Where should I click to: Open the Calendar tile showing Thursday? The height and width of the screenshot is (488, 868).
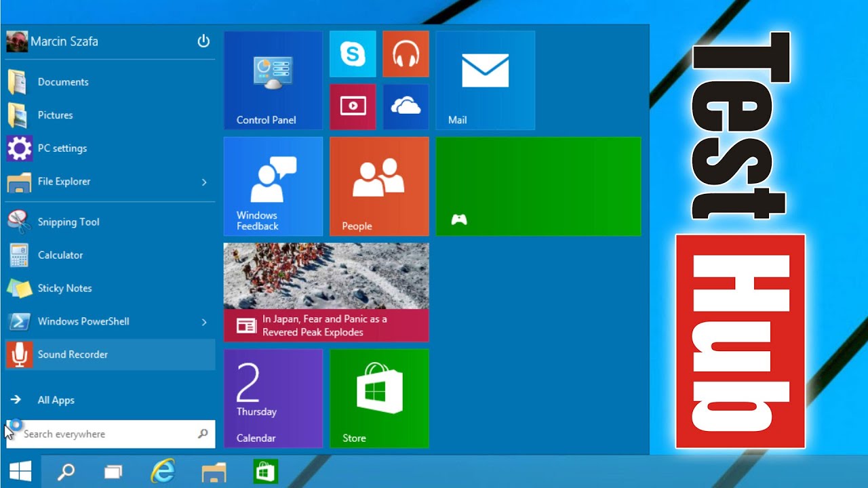273,399
